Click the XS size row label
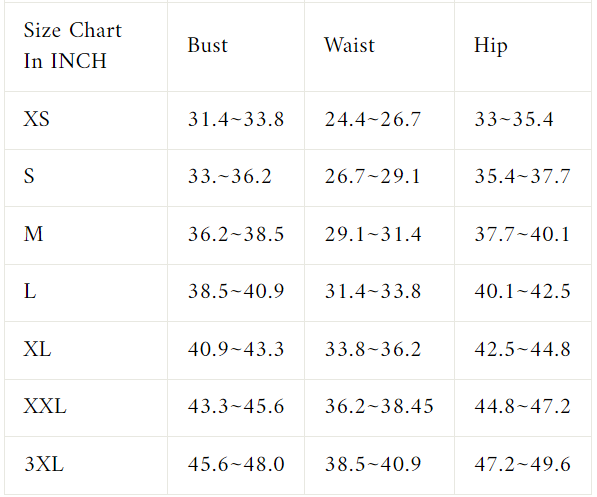 37,119
